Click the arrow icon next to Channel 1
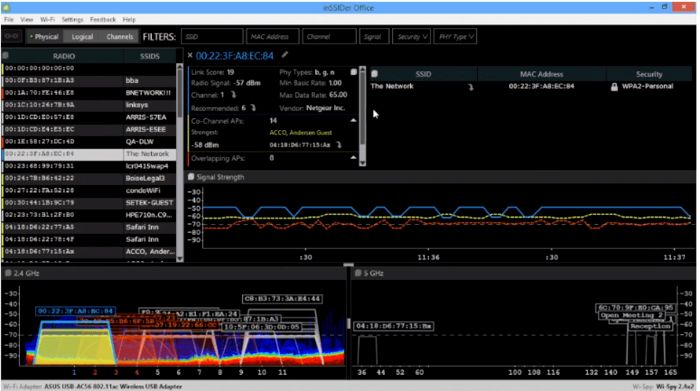Image resolution: width=700 pixels, height=391 pixels. pos(233,95)
